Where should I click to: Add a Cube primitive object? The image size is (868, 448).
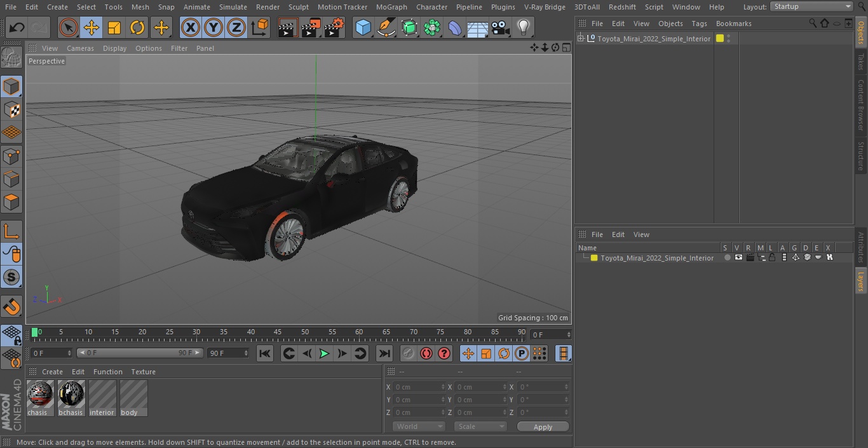363,27
